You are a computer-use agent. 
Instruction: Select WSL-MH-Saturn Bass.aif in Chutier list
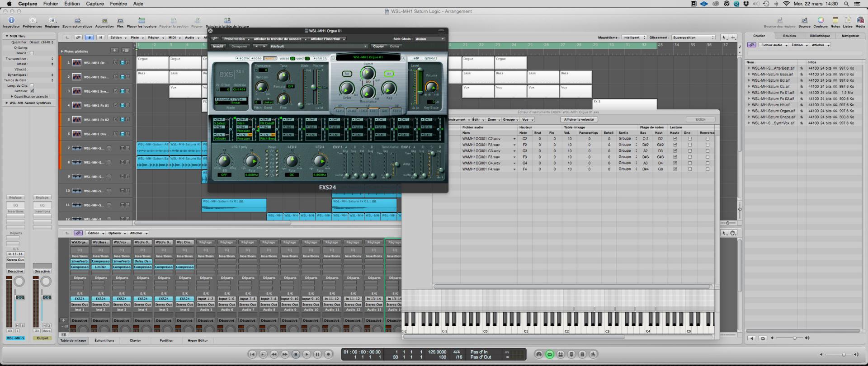coord(773,74)
